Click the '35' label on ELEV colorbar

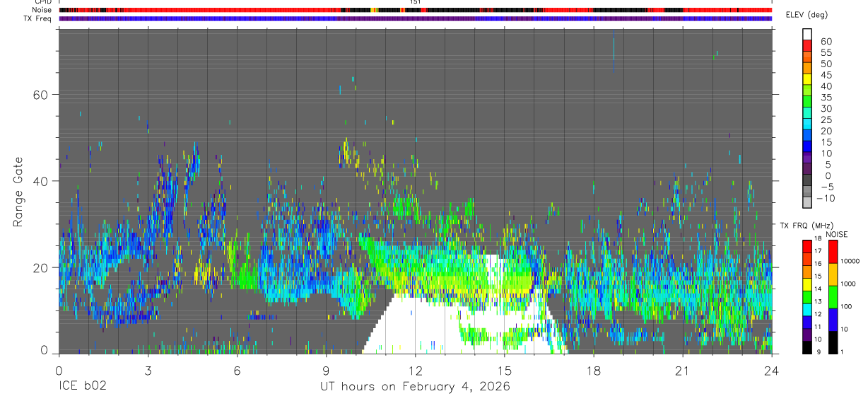tap(825, 98)
